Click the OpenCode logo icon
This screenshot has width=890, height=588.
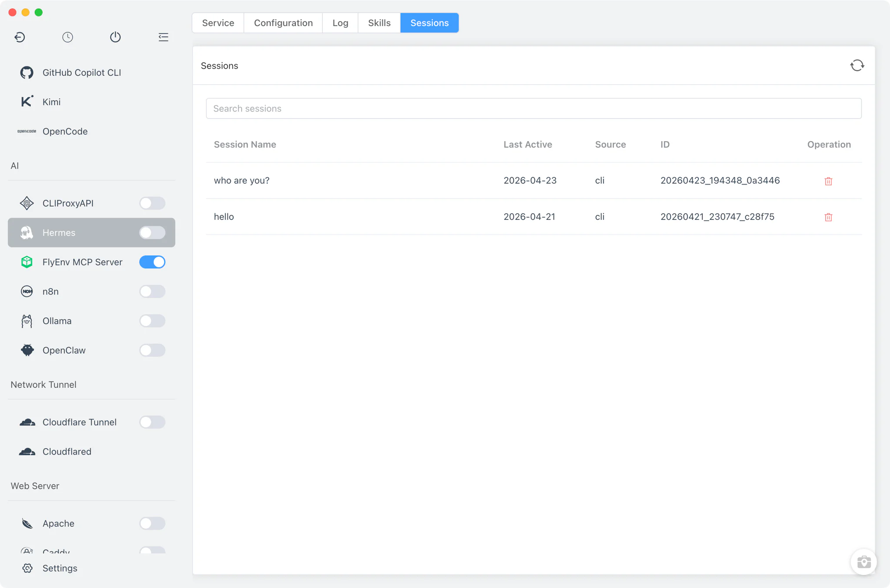pyautogui.click(x=27, y=131)
